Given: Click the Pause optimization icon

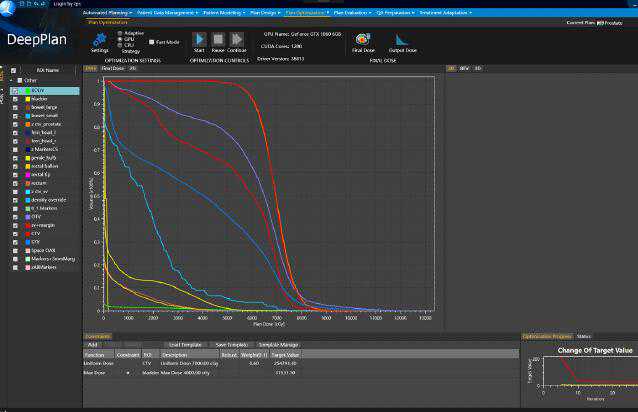Looking at the screenshot, I should point(217,39).
